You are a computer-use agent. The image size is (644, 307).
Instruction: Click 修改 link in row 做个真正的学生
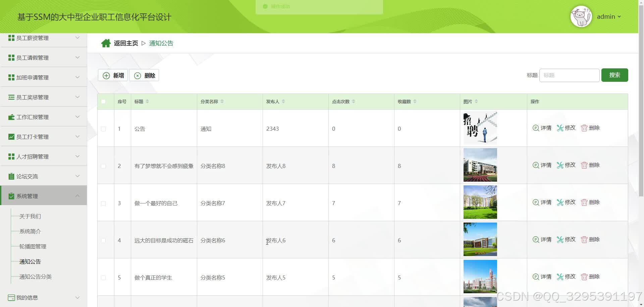(x=566, y=277)
